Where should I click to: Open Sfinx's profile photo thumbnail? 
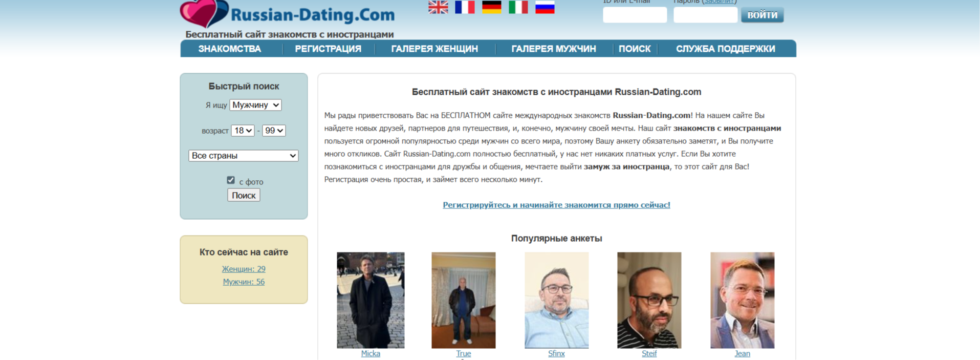tap(556, 300)
